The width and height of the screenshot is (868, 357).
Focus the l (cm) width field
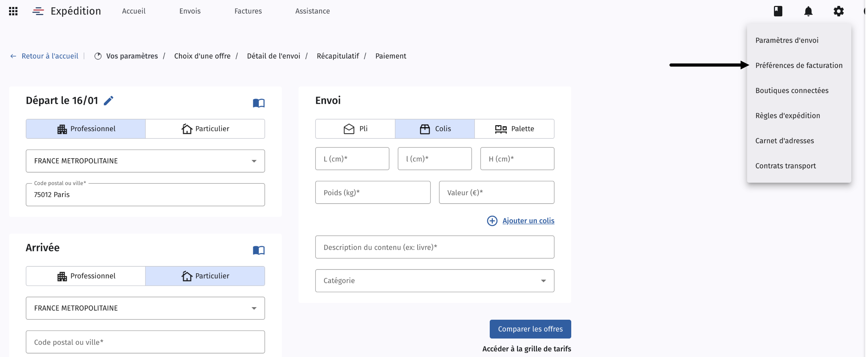point(435,159)
